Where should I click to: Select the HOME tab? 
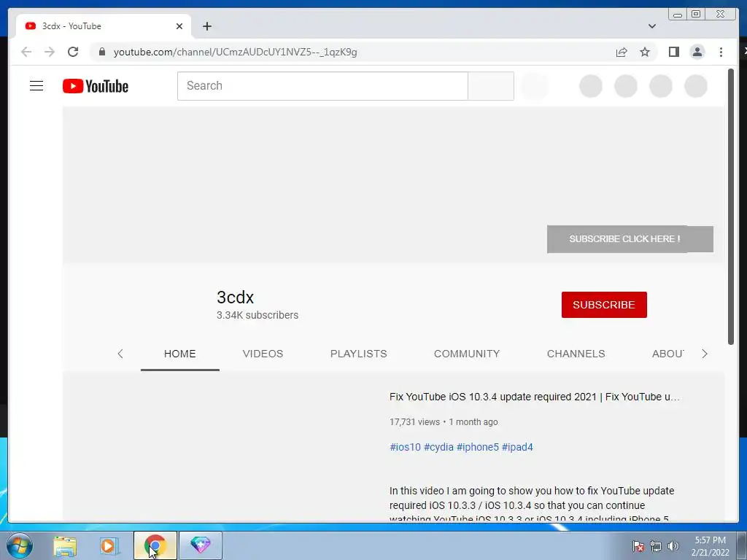pyautogui.click(x=180, y=354)
